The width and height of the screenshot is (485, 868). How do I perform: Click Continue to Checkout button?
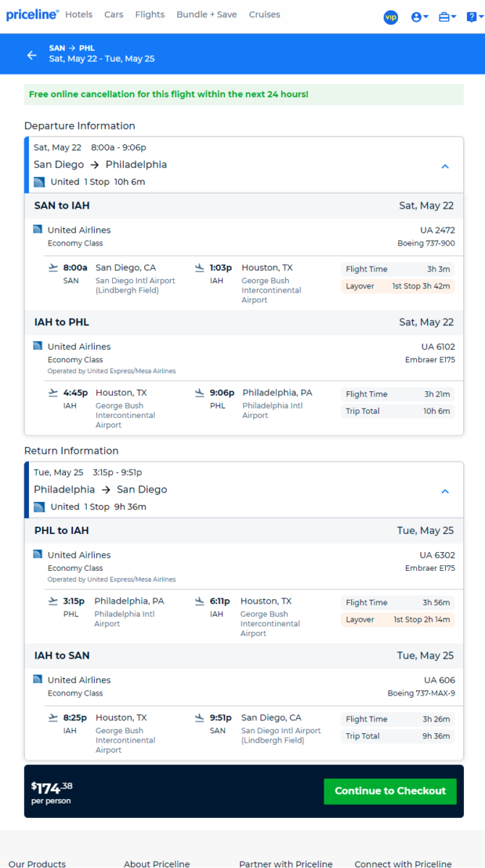[x=390, y=791]
